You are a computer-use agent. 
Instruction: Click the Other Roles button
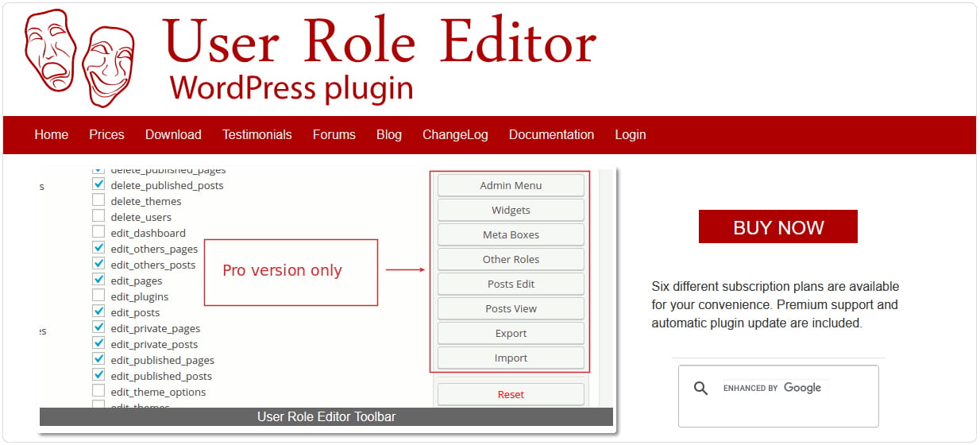point(511,259)
